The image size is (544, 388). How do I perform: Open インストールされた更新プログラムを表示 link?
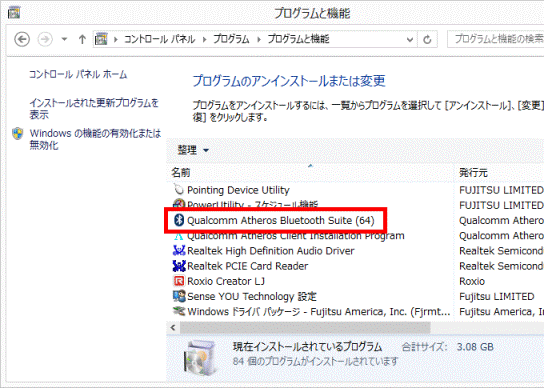click(94, 109)
